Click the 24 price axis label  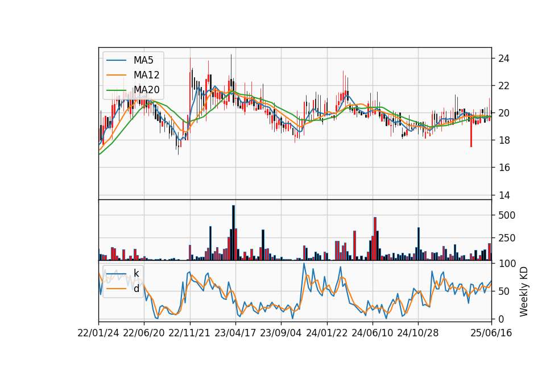tap(504, 59)
